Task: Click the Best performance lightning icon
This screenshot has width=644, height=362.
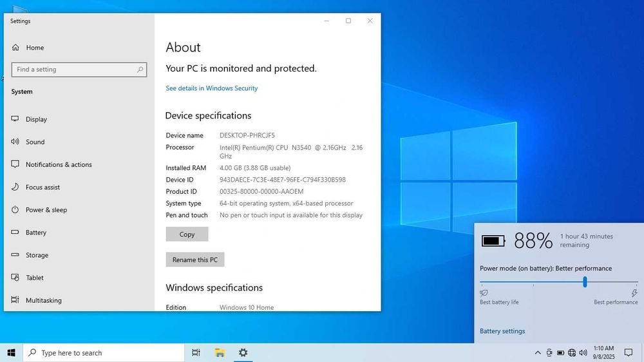Action: (634, 293)
